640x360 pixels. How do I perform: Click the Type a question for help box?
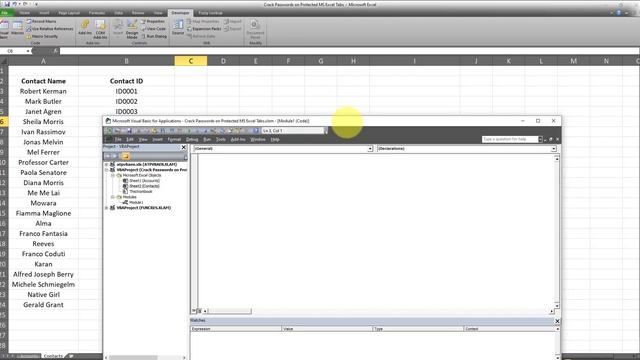coord(510,139)
